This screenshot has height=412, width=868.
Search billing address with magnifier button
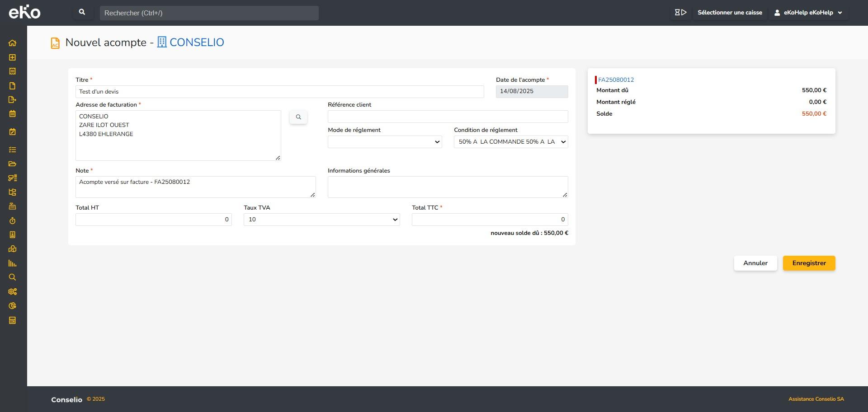(298, 117)
